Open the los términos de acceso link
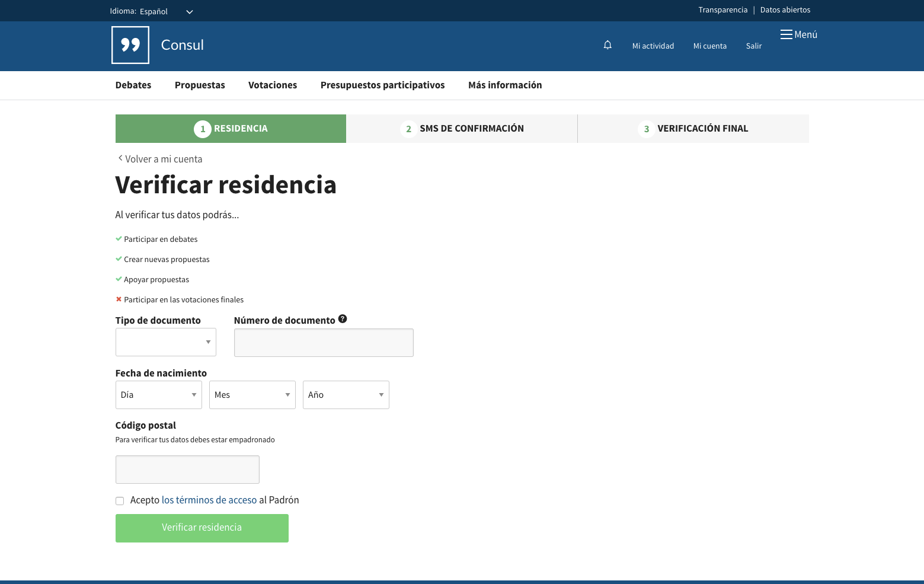The image size is (924, 584). 209,500
